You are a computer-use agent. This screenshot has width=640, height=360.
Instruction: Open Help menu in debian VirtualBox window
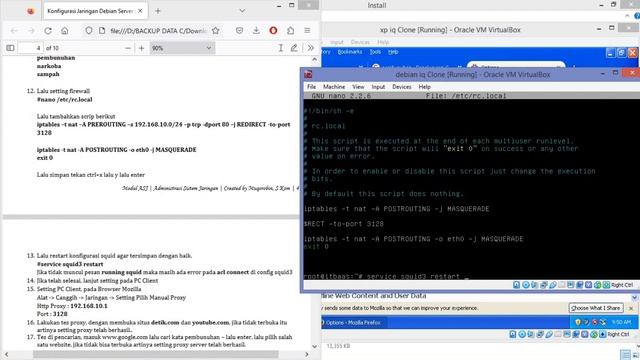(424, 87)
